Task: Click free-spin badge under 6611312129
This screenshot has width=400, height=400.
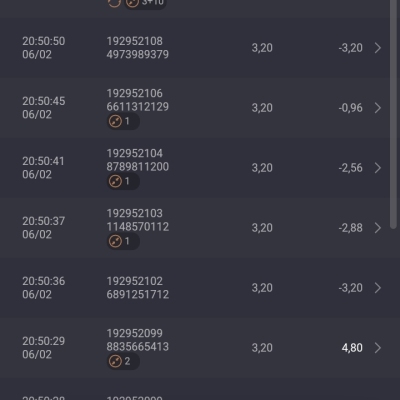Action: (x=123, y=121)
